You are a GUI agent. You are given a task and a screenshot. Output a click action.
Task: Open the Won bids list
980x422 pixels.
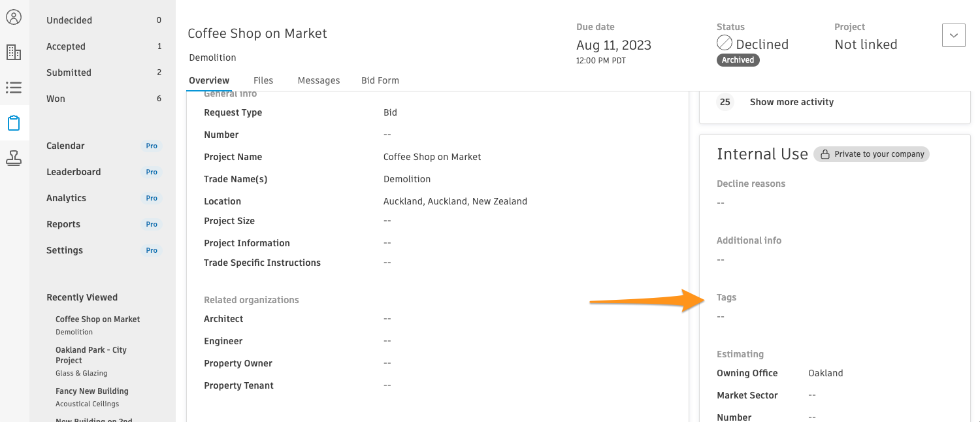(x=56, y=99)
